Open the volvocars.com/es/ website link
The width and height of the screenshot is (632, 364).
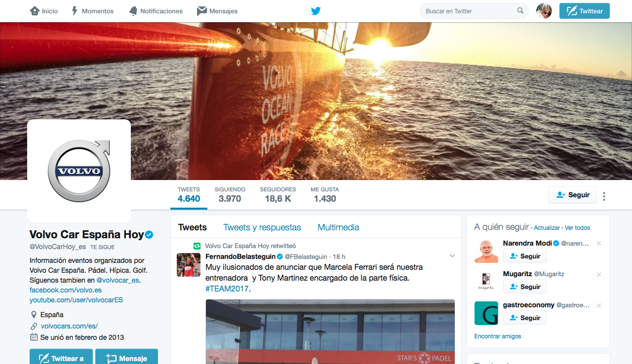click(69, 326)
